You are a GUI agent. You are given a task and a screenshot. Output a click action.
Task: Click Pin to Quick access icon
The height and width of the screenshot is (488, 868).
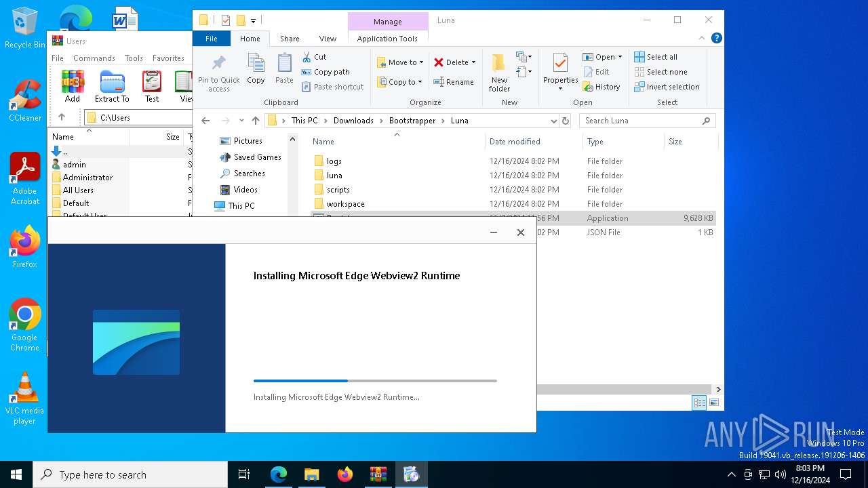click(x=218, y=73)
